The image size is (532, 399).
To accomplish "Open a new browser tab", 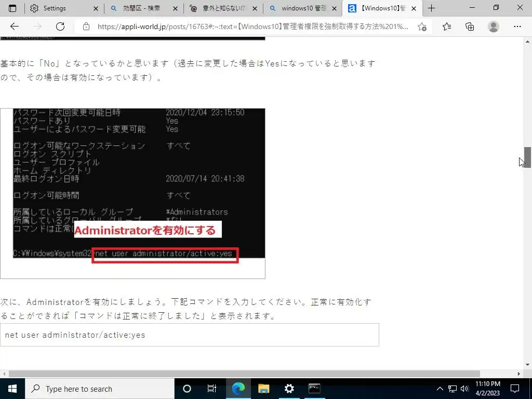I will [431, 8].
